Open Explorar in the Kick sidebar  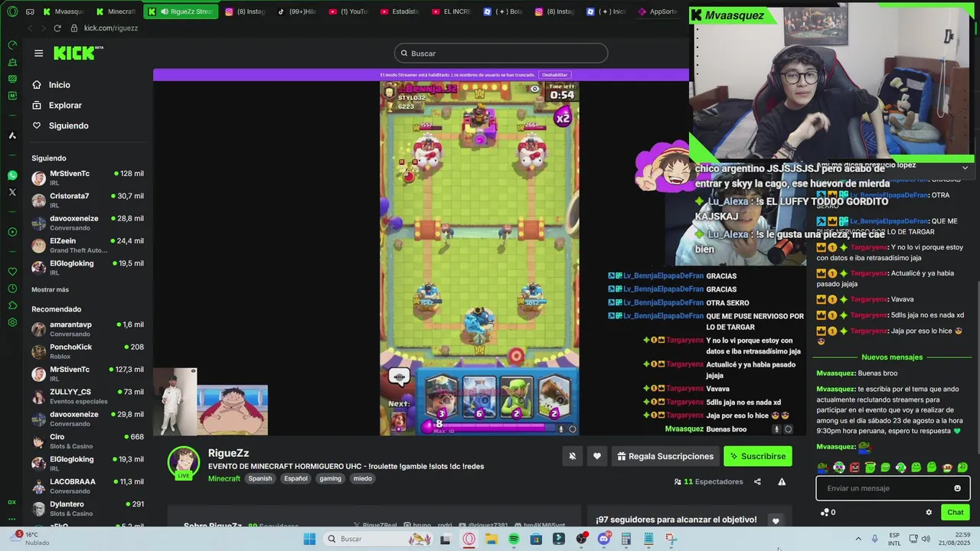pyautogui.click(x=65, y=105)
